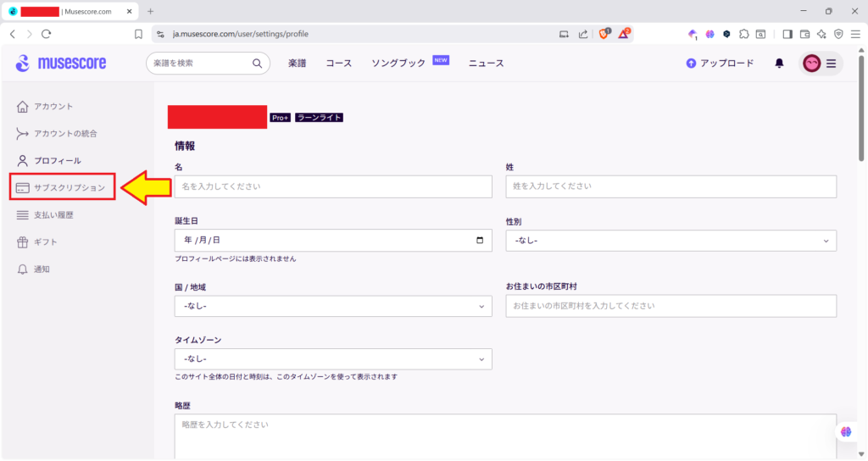The width and height of the screenshot is (868, 461).
Task: Click the page vertical scrollbar
Action: (x=861, y=254)
